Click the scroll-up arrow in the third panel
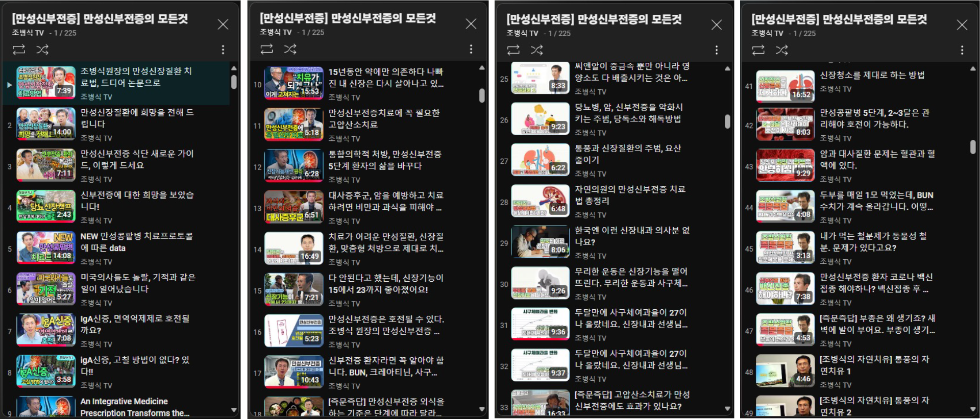This screenshot has width=980, height=419. [727, 68]
